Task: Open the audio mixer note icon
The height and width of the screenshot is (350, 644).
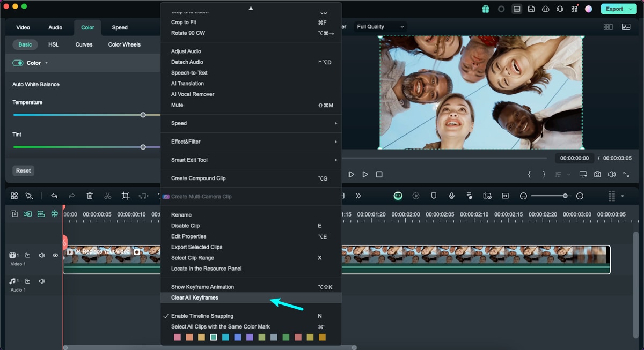Action: [470, 196]
